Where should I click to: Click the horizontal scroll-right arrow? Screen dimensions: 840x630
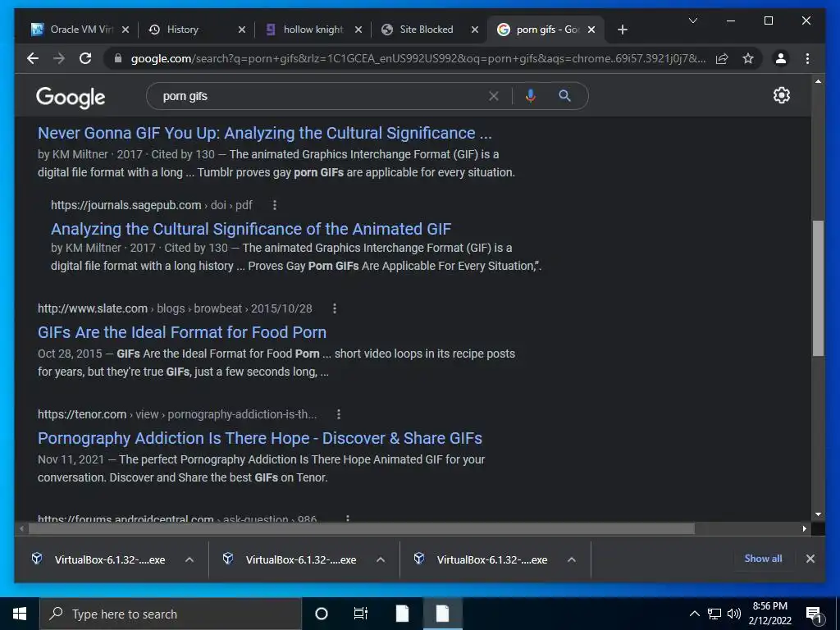click(805, 529)
